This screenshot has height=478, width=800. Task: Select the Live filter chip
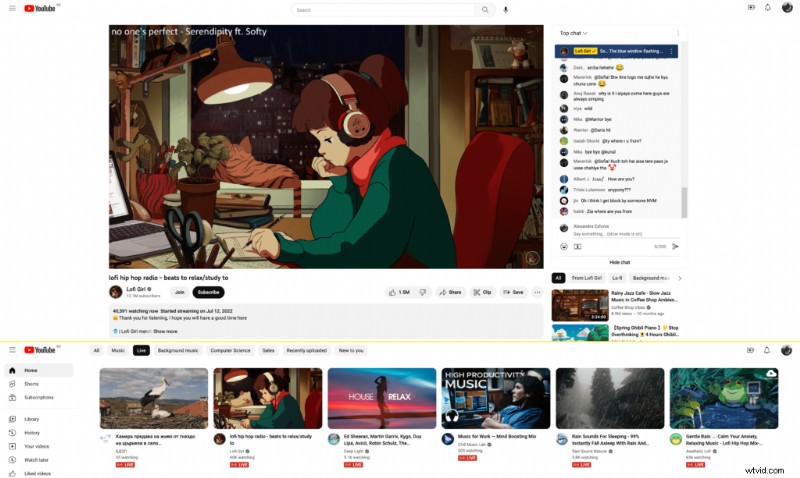(141, 350)
